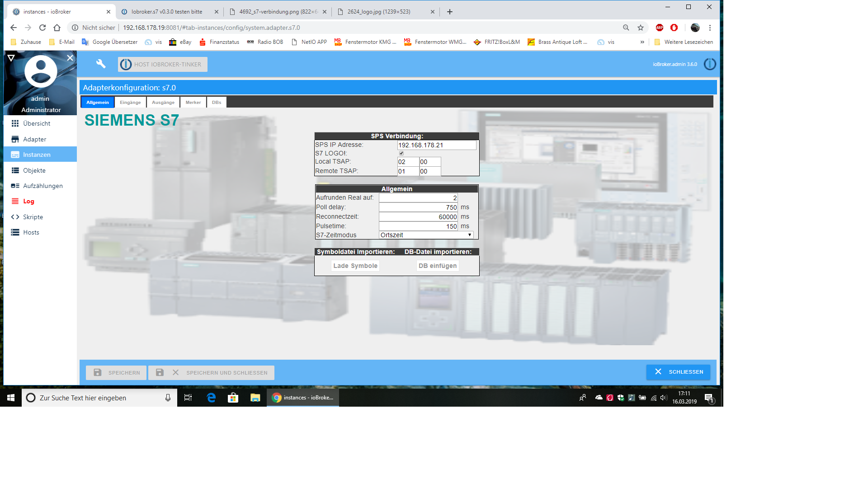Click the triangle menu icon above avatar
The image size is (868, 488).
coord(11,58)
